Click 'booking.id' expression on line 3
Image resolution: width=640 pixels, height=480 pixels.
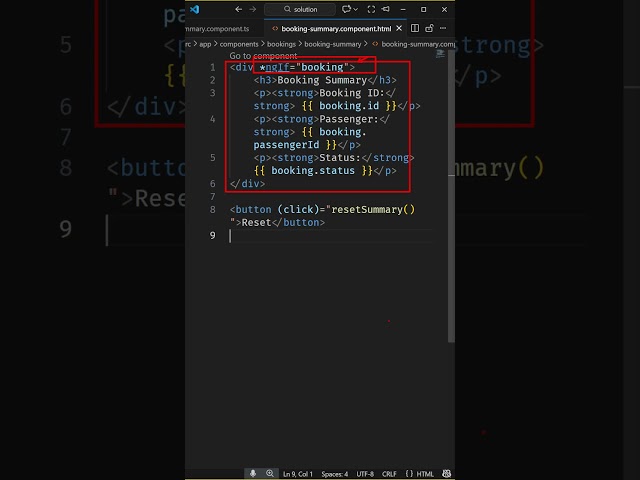pos(349,106)
